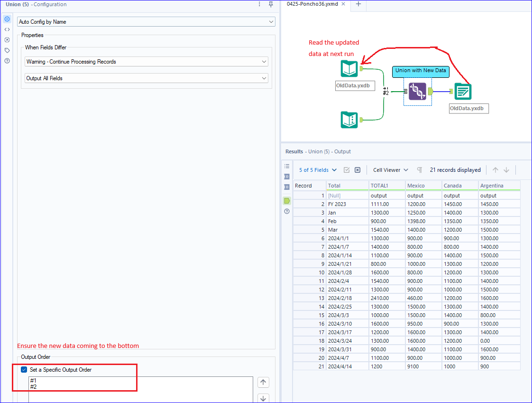Open configuration help question mark icon
The image size is (532, 403).
tap(7, 61)
